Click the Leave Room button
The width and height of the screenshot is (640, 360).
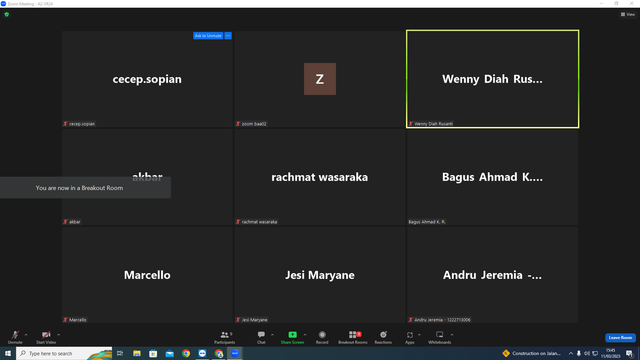620,338
